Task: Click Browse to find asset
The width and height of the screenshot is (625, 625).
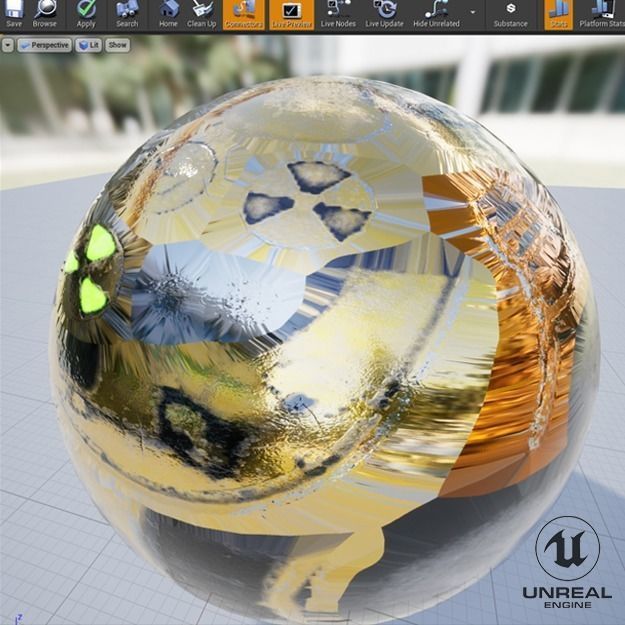Action: point(45,14)
